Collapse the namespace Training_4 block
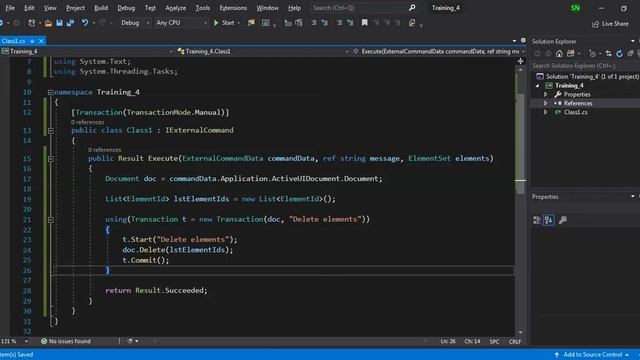Screen dimensions: 640x360 tap(51, 92)
